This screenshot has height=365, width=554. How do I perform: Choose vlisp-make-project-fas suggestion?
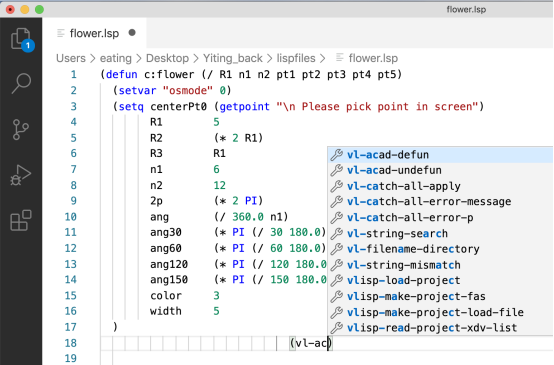[x=440, y=296]
